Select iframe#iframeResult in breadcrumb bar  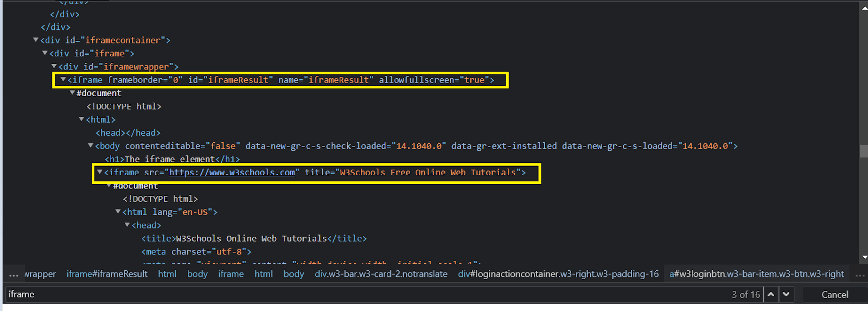(x=107, y=274)
